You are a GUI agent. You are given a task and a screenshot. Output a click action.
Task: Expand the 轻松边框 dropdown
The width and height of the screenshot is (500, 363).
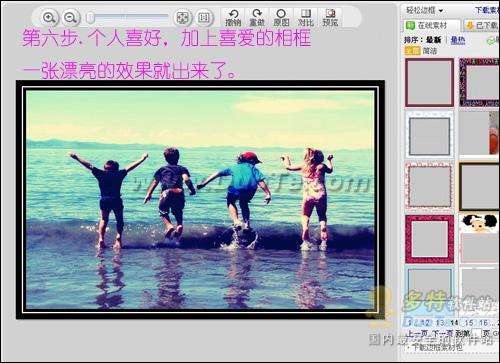tap(424, 10)
